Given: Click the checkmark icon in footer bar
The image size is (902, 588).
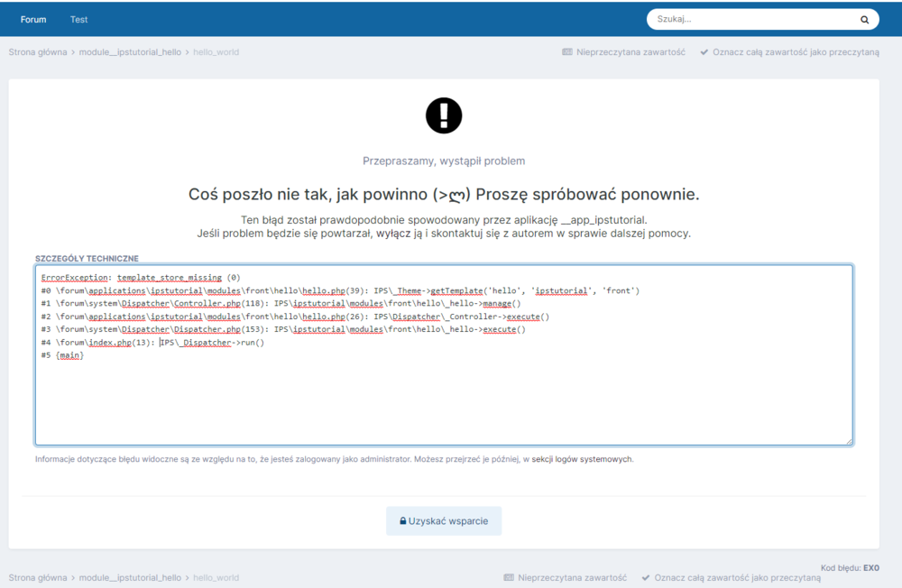Looking at the screenshot, I should point(646,577).
